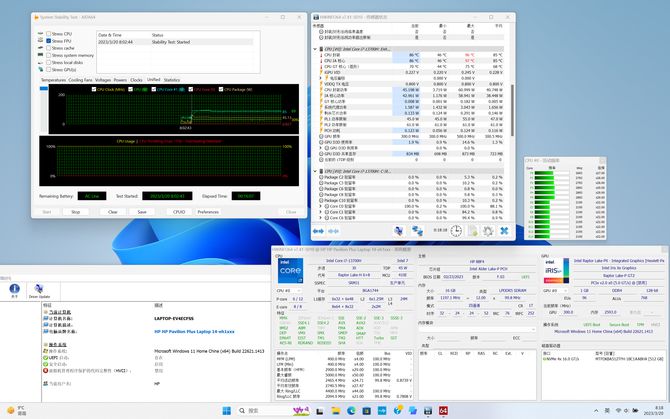Expand the voltage offset row below iGPU VID

coord(321,78)
